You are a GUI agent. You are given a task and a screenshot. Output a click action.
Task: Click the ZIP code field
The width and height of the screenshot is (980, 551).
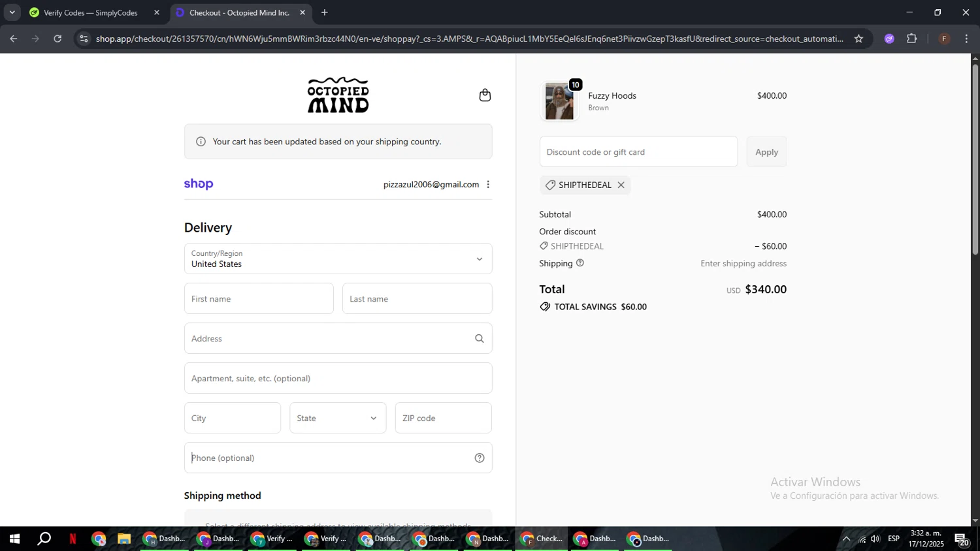pos(443,418)
